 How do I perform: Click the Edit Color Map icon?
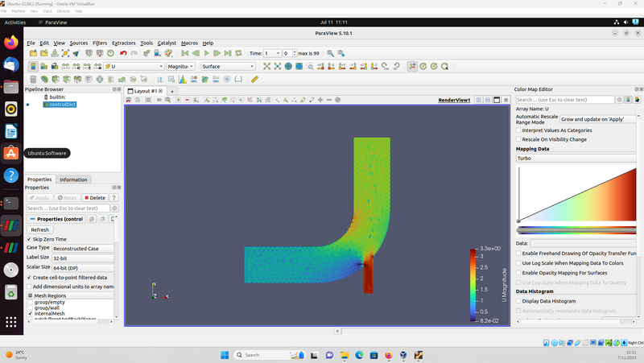[x=44, y=67]
